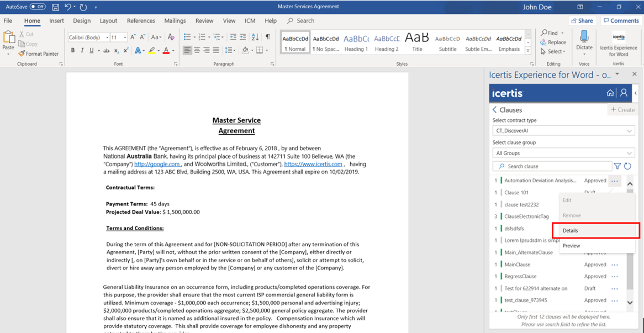Toggle the AutoSave switch
This screenshot has height=333, width=644.
pos(38,7)
